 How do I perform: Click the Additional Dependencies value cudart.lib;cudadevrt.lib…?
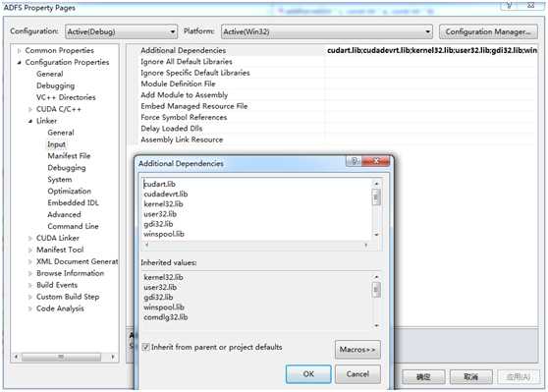[432, 50]
